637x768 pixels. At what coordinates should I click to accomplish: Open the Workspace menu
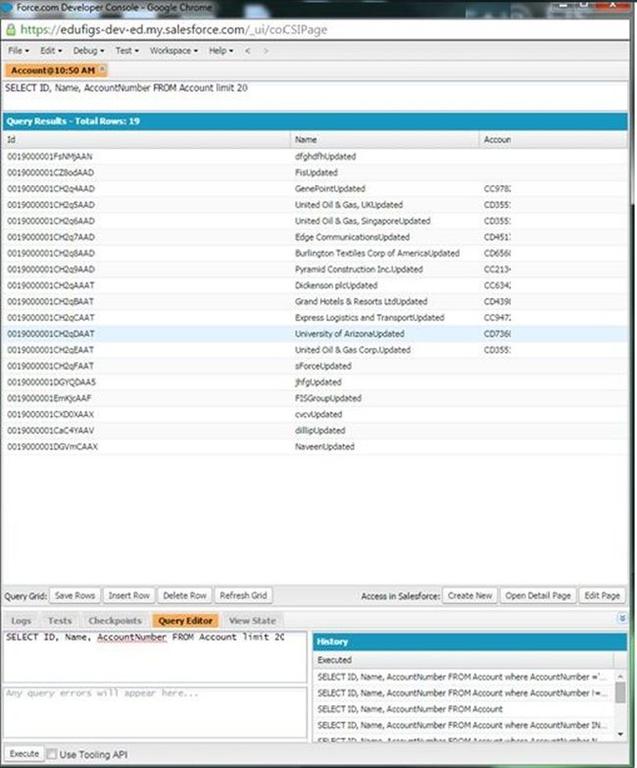tap(174, 50)
